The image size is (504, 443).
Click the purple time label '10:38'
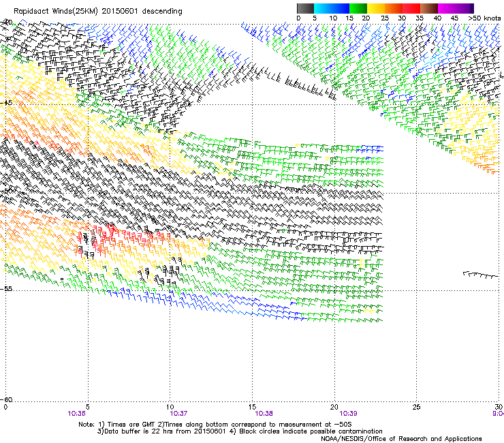click(264, 414)
